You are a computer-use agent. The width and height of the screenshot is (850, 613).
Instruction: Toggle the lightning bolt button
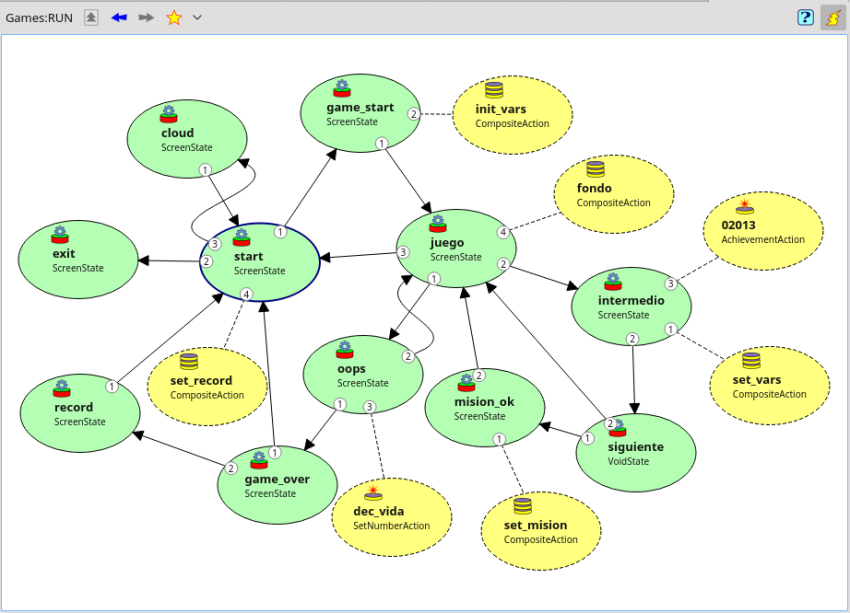pyautogui.click(x=833, y=17)
